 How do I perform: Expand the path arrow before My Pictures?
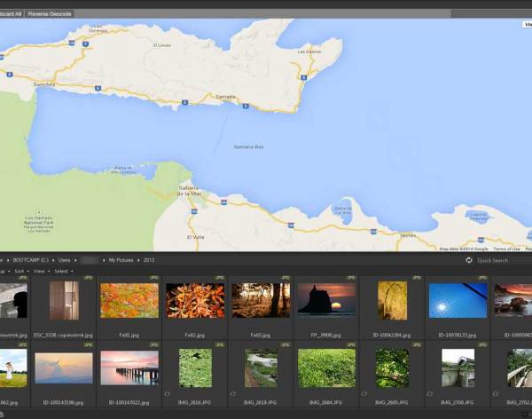point(104,260)
